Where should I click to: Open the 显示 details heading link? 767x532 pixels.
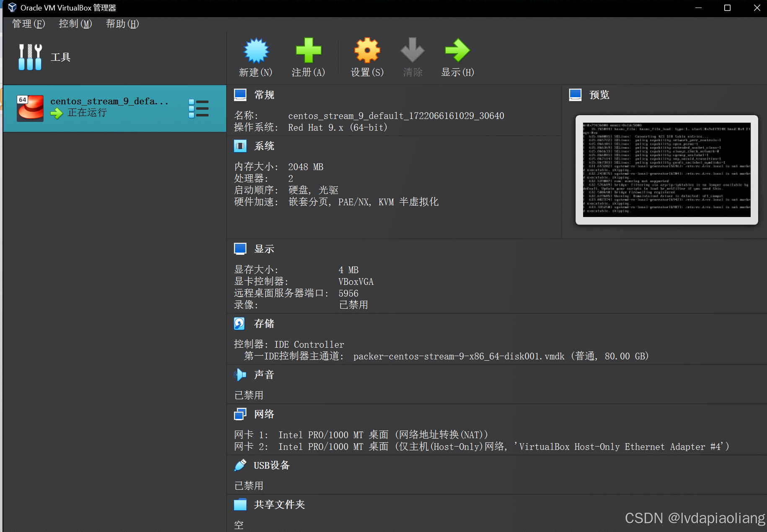pyautogui.click(x=264, y=249)
